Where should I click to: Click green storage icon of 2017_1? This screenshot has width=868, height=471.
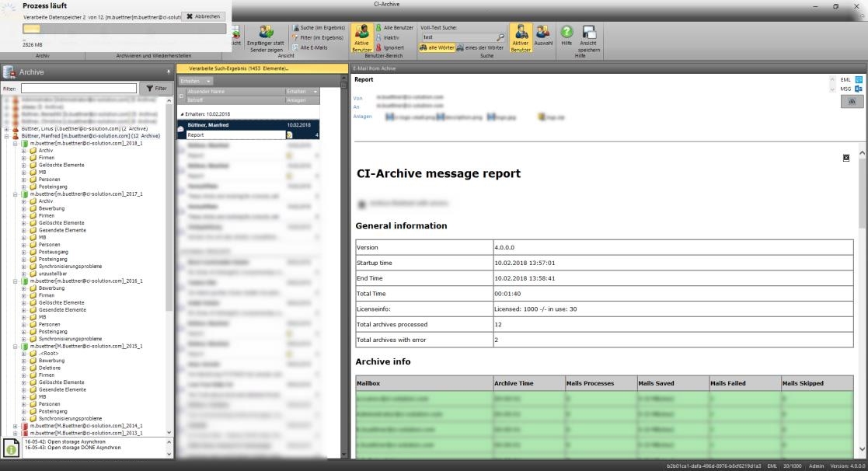pyautogui.click(x=24, y=194)
